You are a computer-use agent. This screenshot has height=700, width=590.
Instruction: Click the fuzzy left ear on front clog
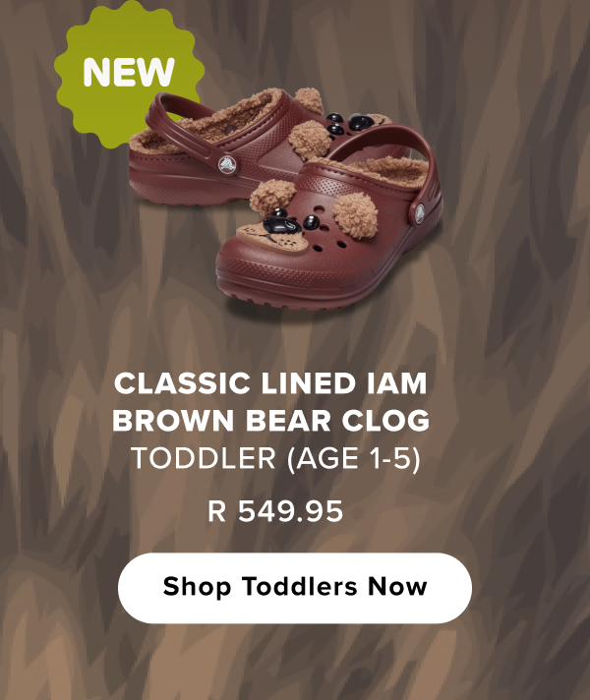[x=273, y=195]
